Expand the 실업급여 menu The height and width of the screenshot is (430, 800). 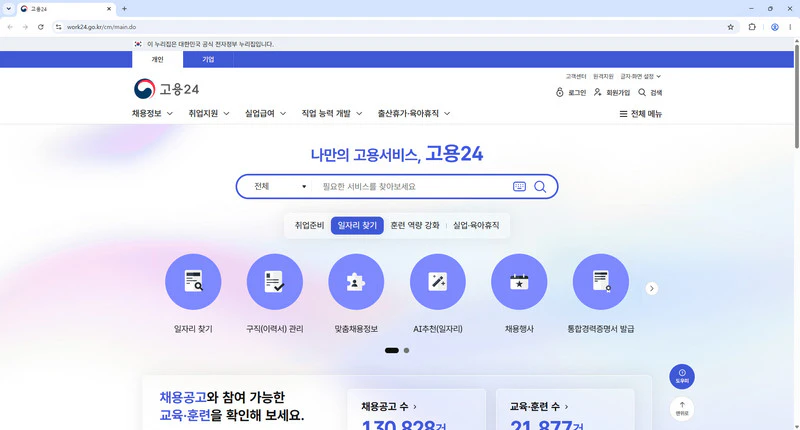[x=265, y=113]
